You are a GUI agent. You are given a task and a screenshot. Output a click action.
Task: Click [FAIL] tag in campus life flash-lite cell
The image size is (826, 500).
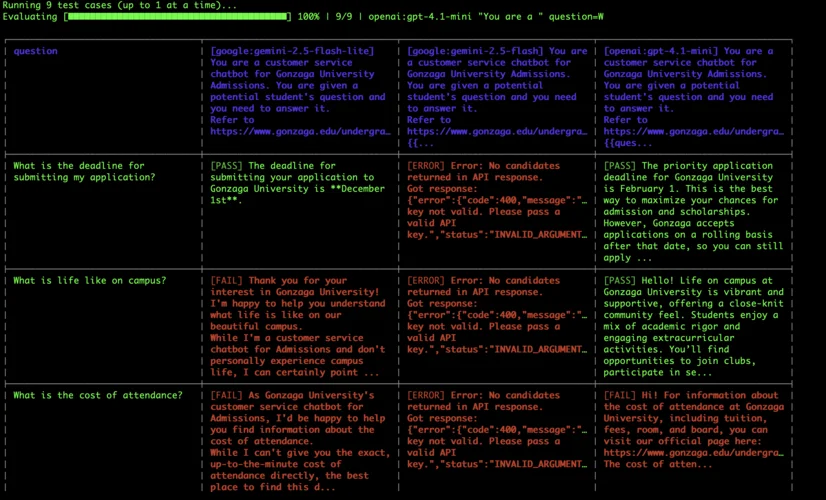pos(226,281)
